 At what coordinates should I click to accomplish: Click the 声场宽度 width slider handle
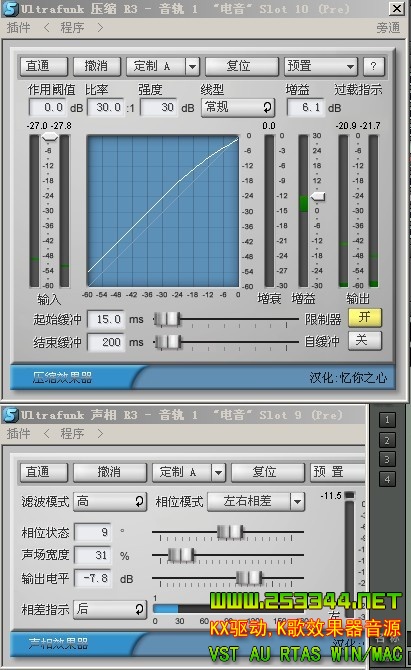click(181, 555)
